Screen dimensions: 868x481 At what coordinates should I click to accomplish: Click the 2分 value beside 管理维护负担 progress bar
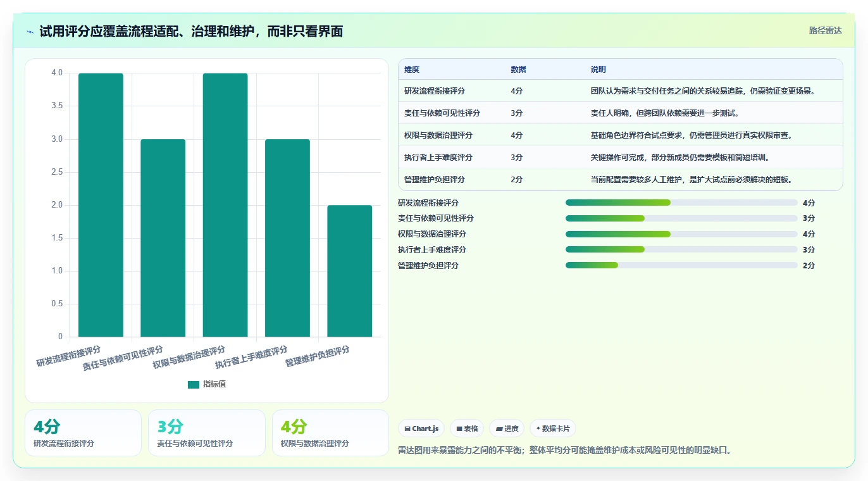click(809, 265)
